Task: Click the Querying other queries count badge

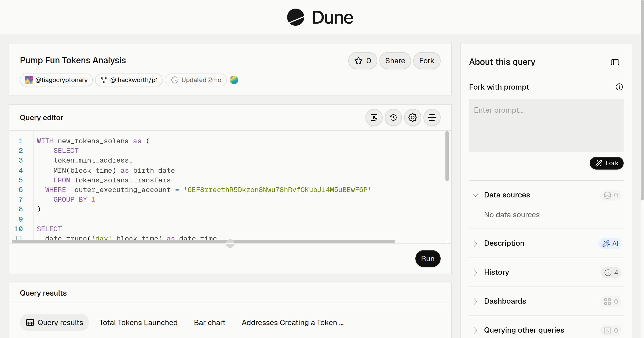Action: (611, 330)
